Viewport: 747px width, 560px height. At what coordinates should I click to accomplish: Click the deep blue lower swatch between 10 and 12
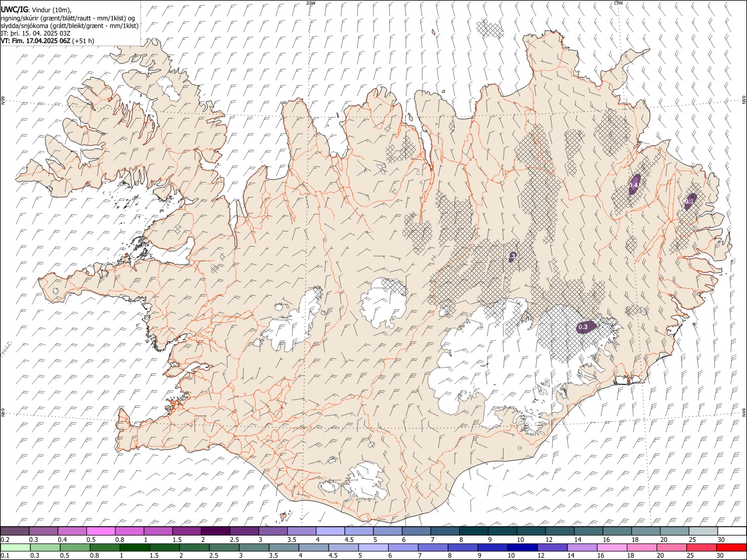522,547
